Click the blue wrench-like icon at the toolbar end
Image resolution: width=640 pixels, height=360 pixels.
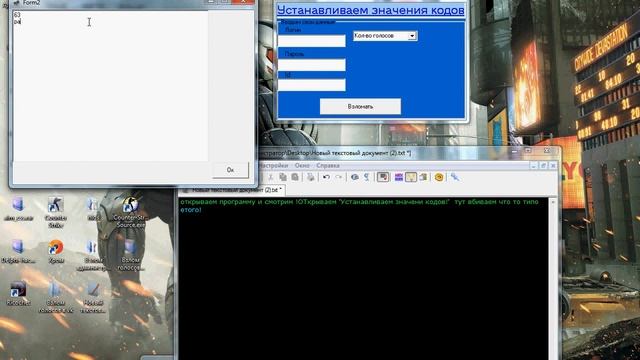(x=455, y=177)
